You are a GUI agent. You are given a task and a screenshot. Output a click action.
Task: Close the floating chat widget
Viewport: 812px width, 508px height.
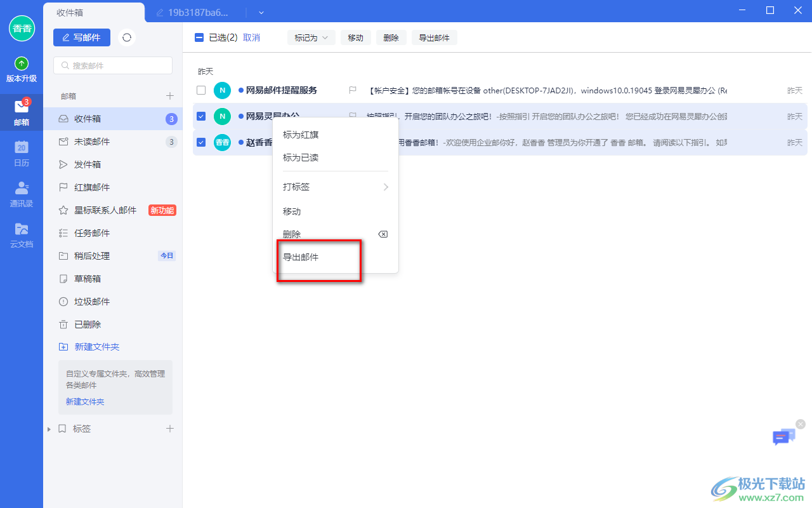[801, 424]
